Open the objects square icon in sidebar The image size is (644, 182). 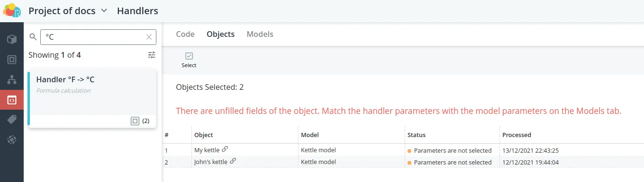(12, 60)
